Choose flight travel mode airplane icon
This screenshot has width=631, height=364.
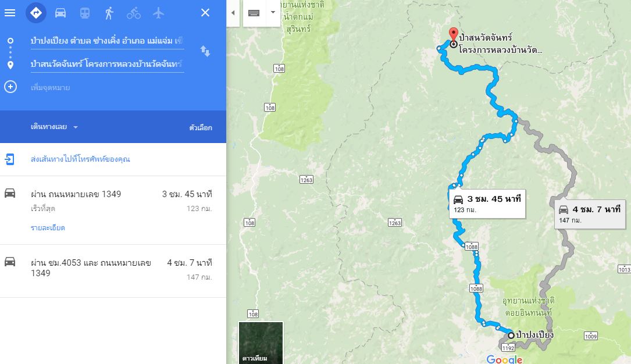(x=158, y=13)
